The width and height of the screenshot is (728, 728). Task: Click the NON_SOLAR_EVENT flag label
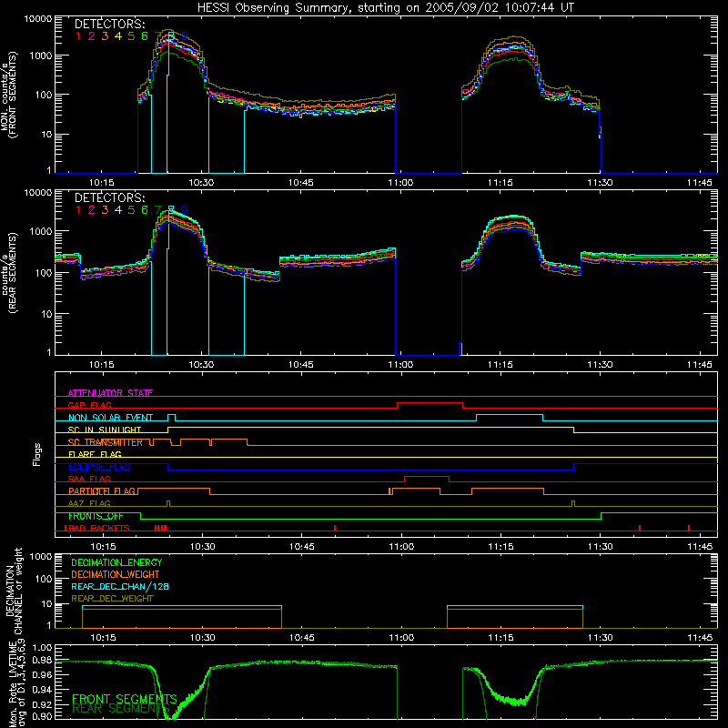click(x=110, y=418)
